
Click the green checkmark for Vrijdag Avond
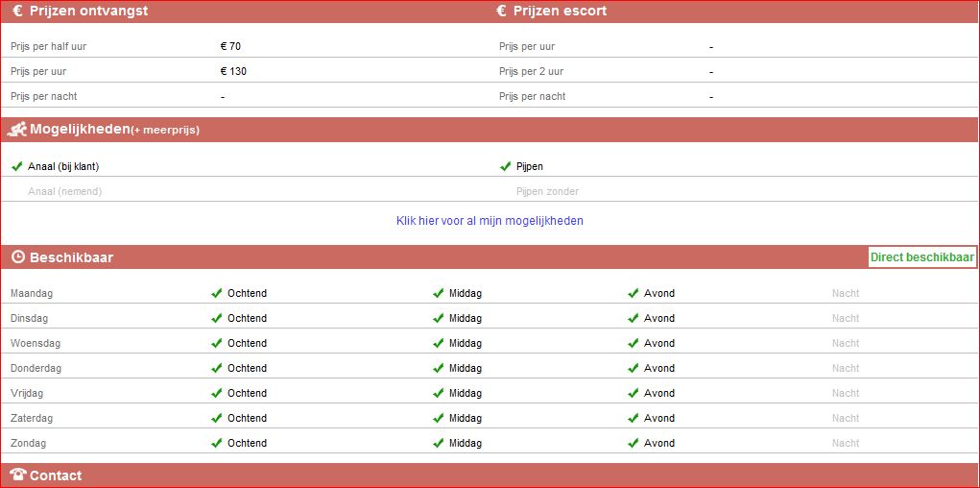click(633, 393)
